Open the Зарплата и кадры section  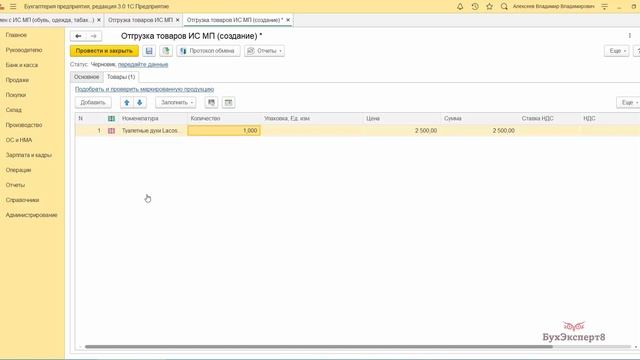pos(29,155)
